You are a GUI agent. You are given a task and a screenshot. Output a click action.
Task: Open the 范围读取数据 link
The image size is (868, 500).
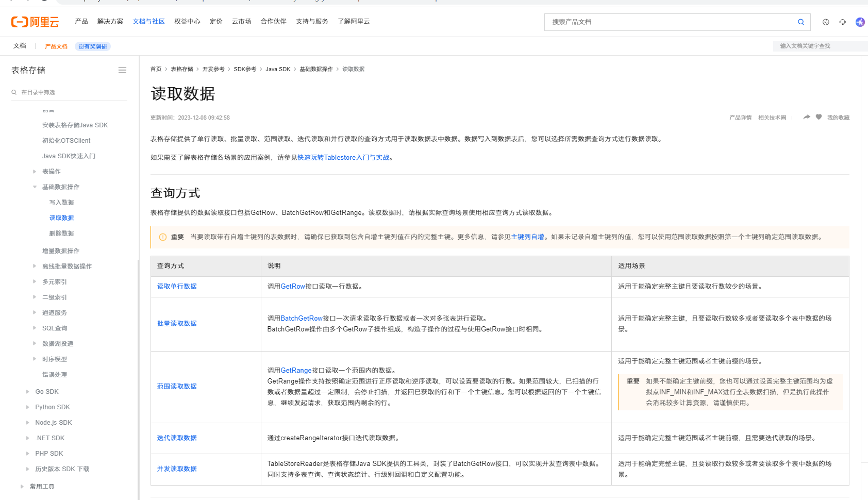click(x=177, y=387)
